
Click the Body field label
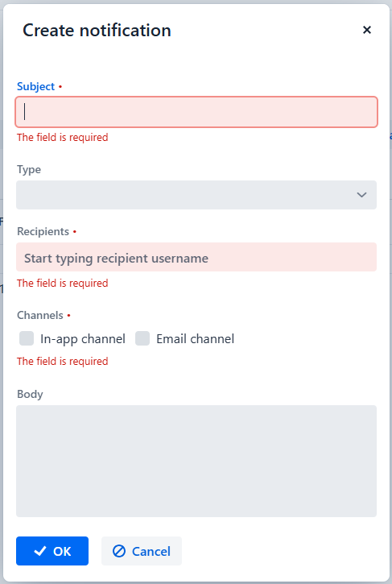point(30,394)
